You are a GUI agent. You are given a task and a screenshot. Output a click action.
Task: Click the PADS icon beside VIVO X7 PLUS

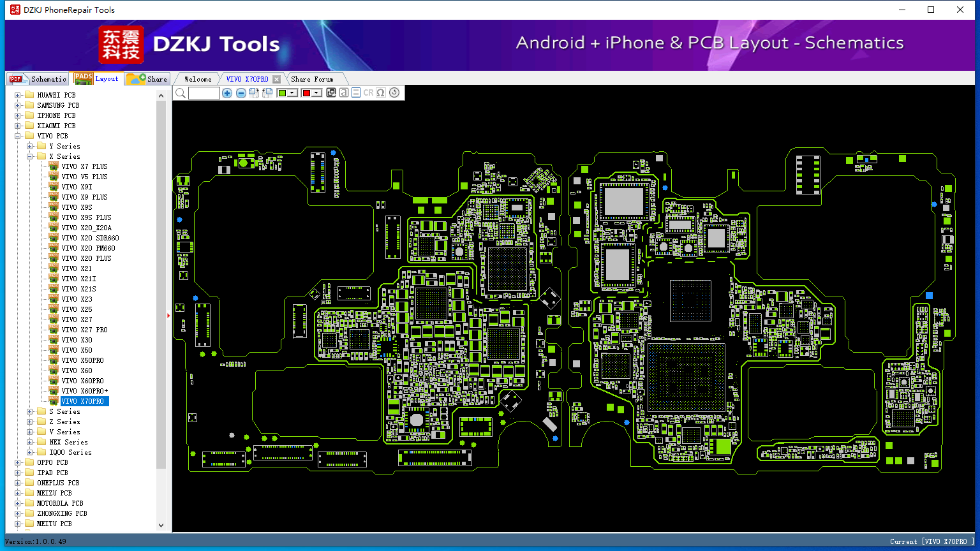[54, 166]
